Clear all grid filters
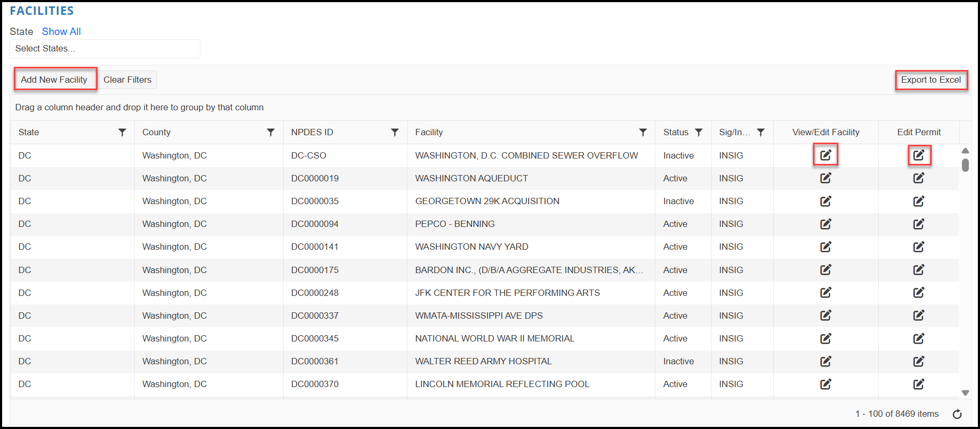980x429 pixels. tap(127, 80)
